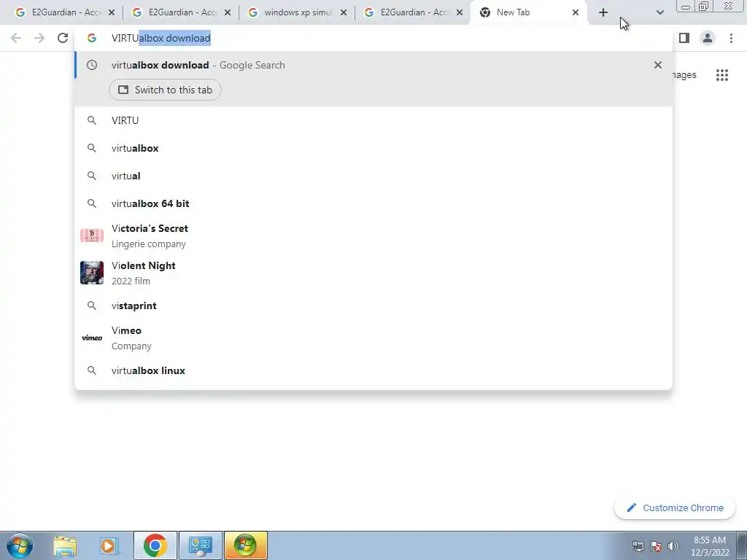Click the taskbar clock showing 8:55 AM
Screen dimensions: 747x560
point(710,546)
